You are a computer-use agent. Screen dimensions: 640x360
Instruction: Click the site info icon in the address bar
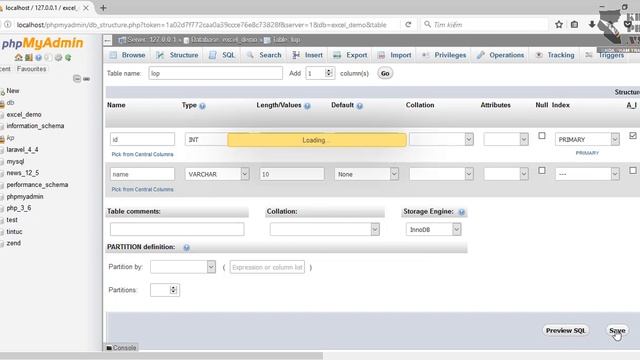tap(7, 24)
